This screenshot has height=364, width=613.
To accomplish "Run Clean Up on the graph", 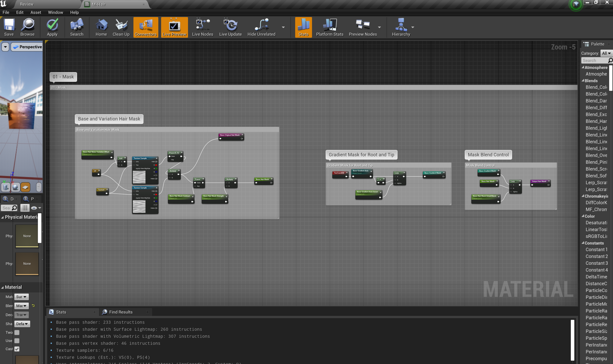I will (x=121, y=27).
